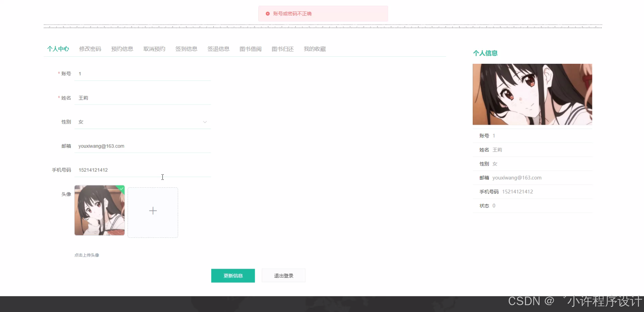Select the 签到信息 tab
The width and height of the screenshot is (644, 312).
click(x=186, y=49)
